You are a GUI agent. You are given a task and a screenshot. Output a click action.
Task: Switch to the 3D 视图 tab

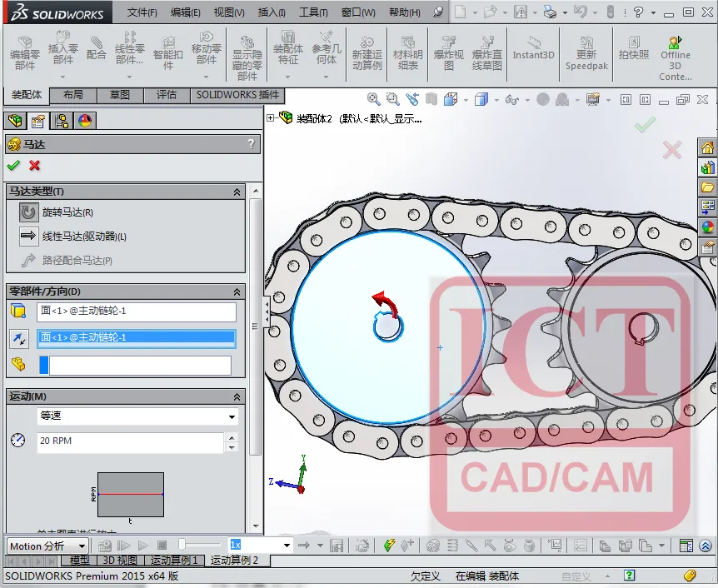pos(119,560)
